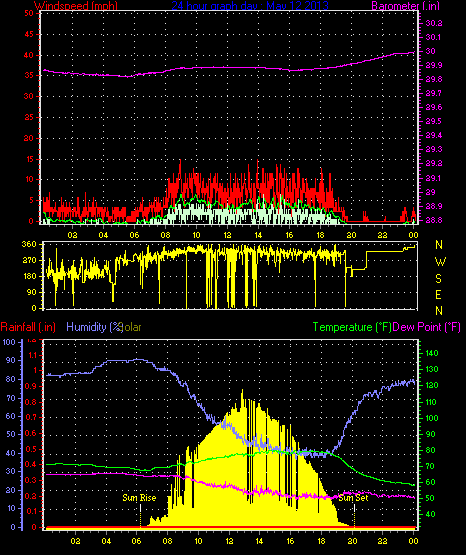Click the Barometer (.in) axis title
Viewport: 466px width, 555px height.
405,5
